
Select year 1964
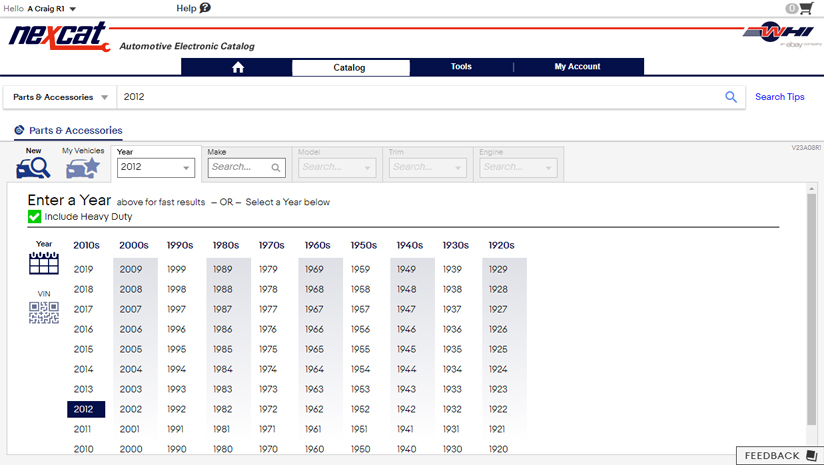[314, 369]
